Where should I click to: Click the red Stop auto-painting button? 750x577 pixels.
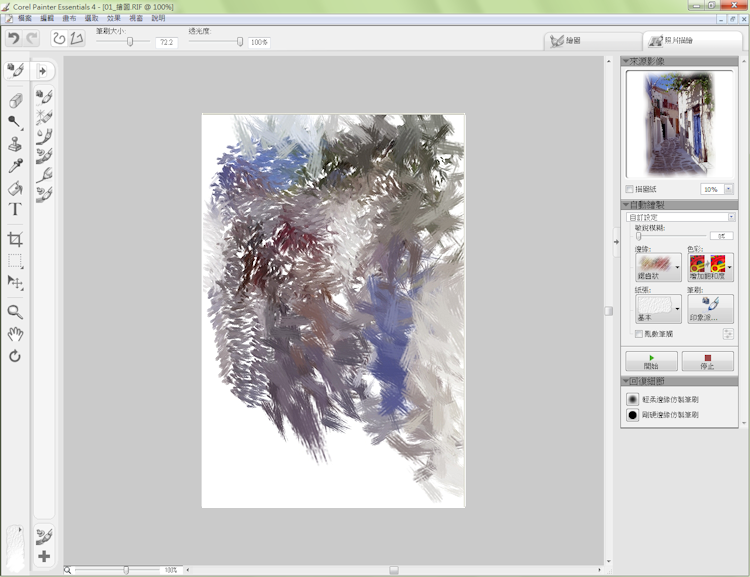(x=707, y=361)
